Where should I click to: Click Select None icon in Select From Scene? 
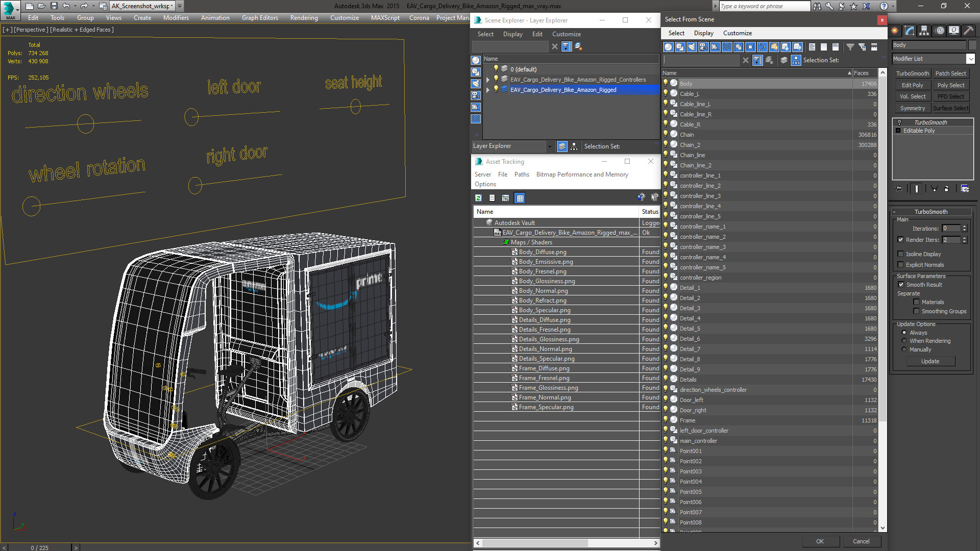[x=824, y=47]
